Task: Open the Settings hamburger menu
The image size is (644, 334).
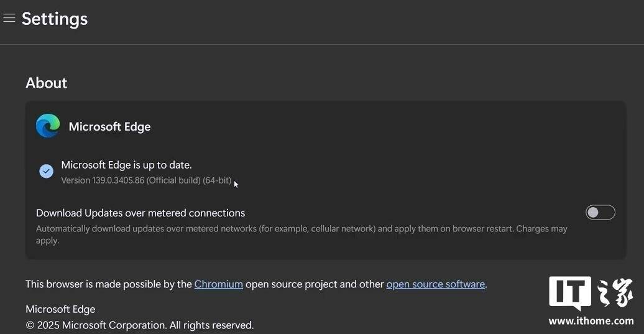Action: tap(9, 19)
